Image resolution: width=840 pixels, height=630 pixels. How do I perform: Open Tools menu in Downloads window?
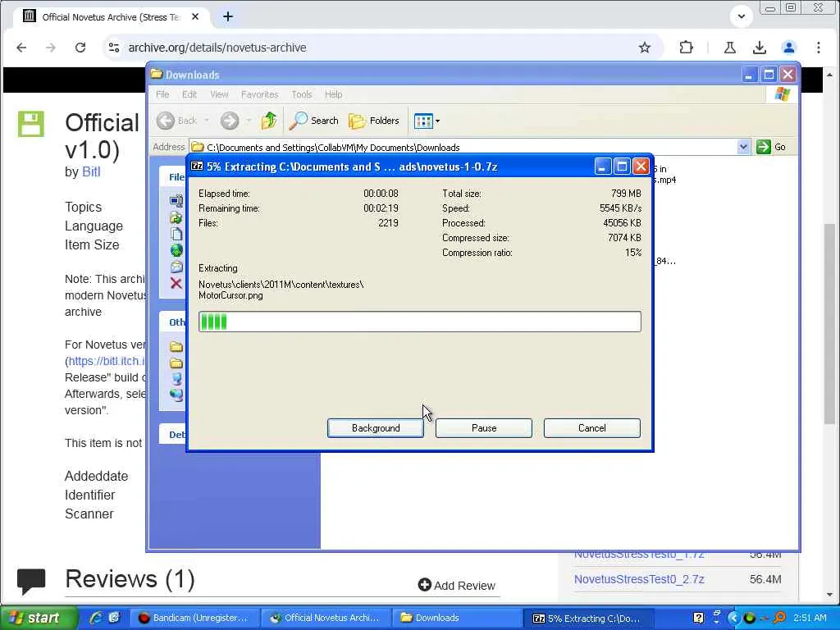point(302,94)
